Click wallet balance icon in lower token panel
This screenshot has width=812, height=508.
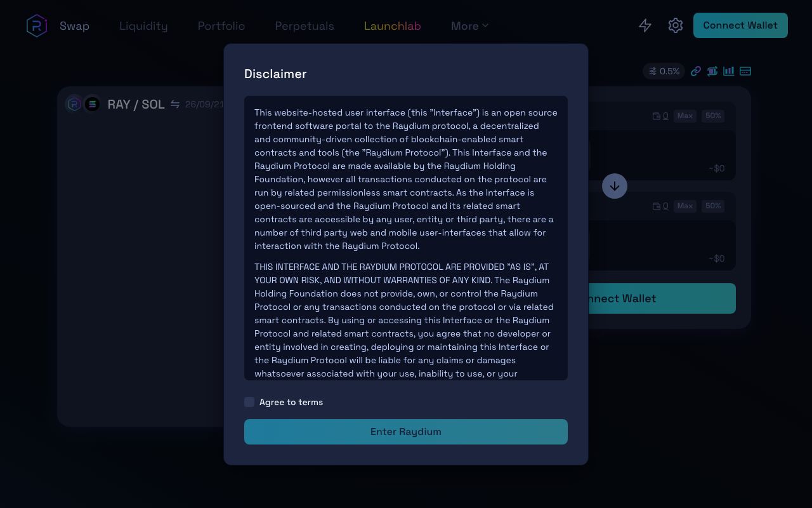[657, 206]
